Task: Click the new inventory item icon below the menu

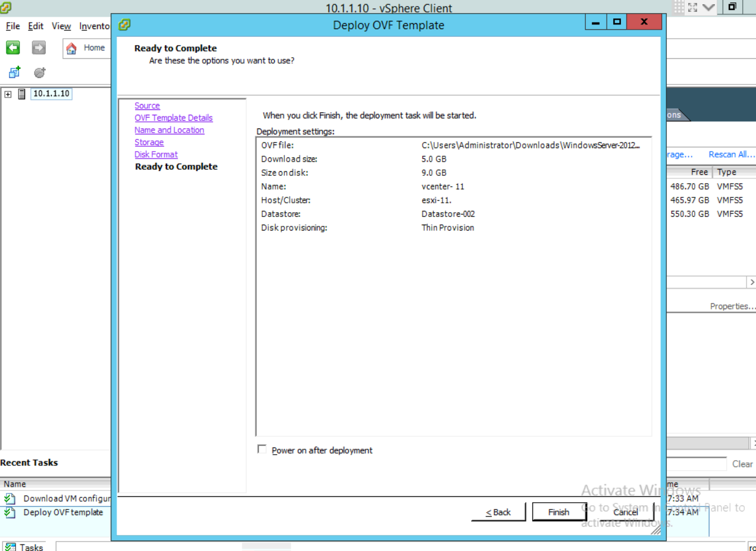Action: [13, 72]
